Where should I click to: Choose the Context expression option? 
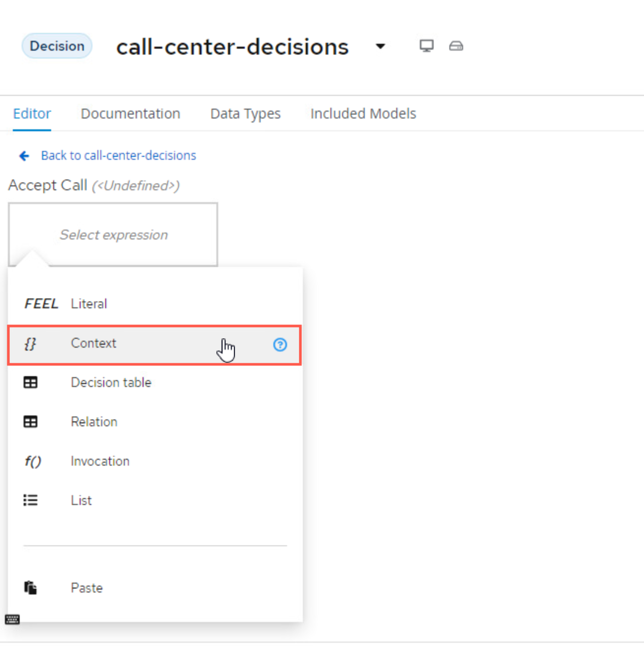click(x=155, y=345)
